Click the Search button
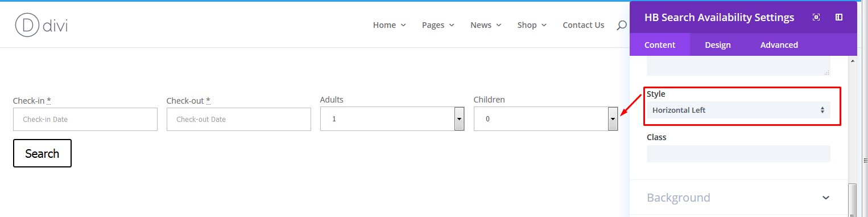The image size is (868, 217). (42, 153)
